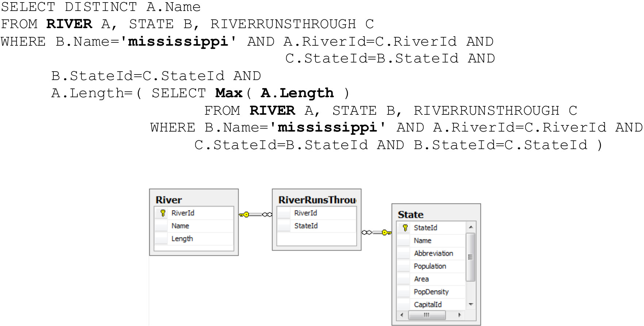Select the State table title bar
Image resolution: width=644 pixels, height=326 pixels.
click(x=436, y=214)
